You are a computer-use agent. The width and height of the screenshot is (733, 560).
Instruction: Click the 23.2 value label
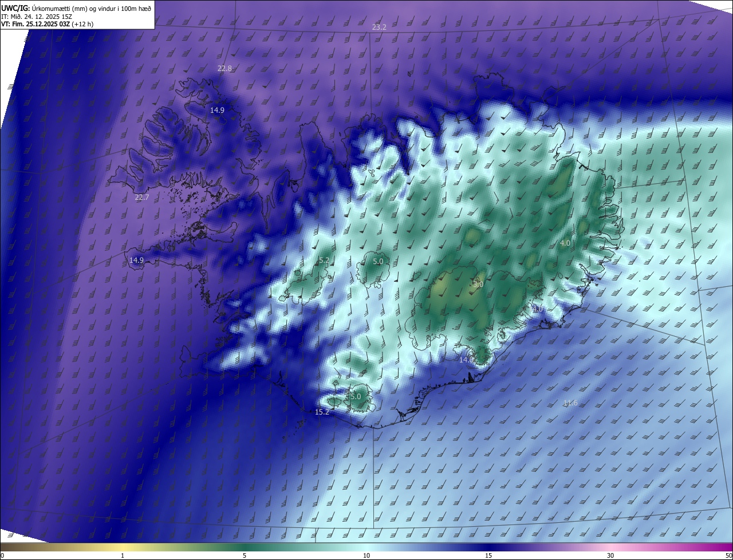(x=379, y=27)
